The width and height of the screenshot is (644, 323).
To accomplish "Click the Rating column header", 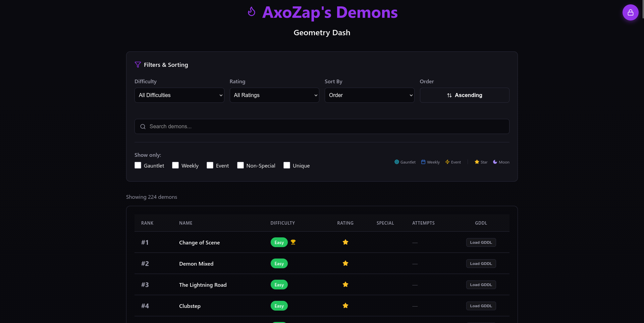I will (x=345, y=223).
